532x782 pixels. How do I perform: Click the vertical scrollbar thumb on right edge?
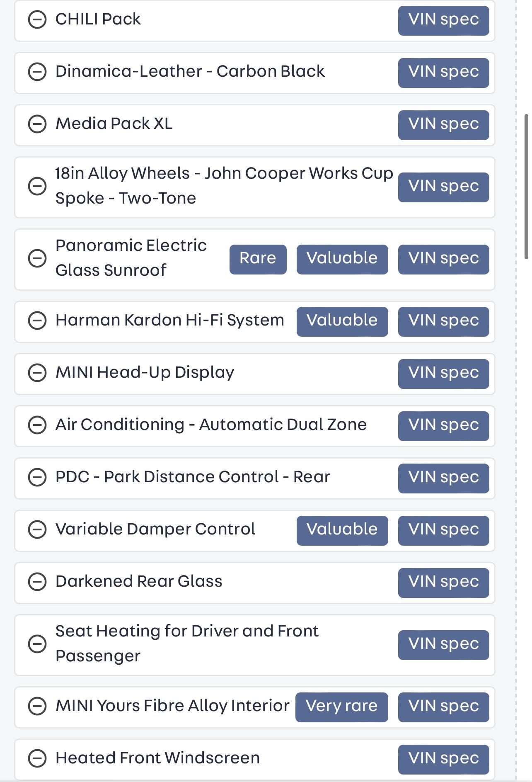[526, 187]
